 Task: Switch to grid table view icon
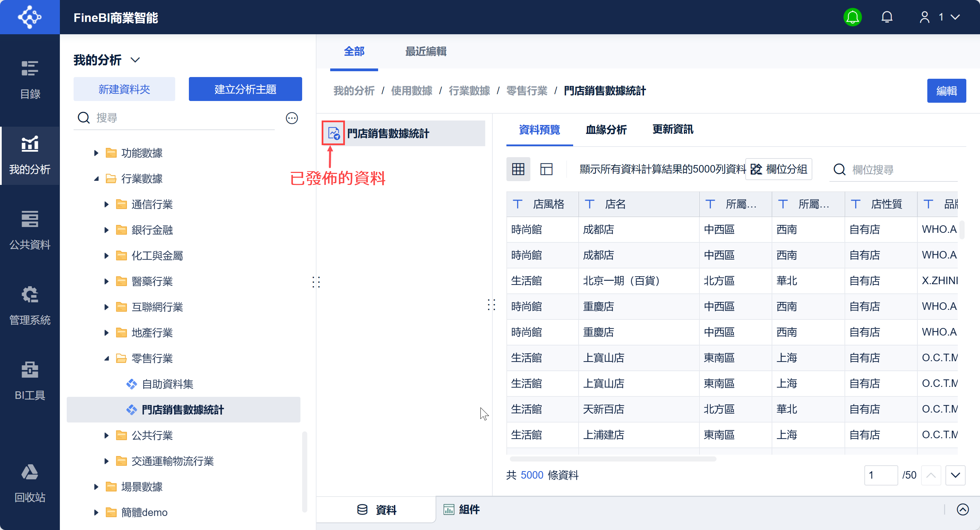[x=518, y=169]
